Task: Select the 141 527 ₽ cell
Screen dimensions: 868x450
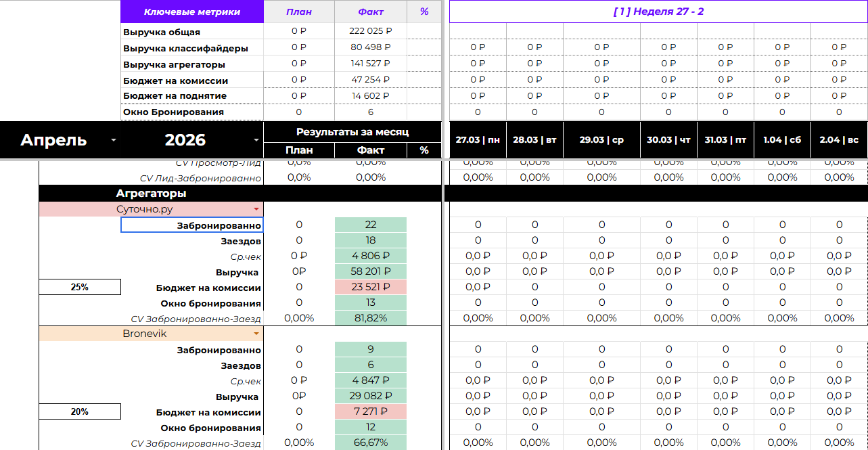Action: pos(371,64)
